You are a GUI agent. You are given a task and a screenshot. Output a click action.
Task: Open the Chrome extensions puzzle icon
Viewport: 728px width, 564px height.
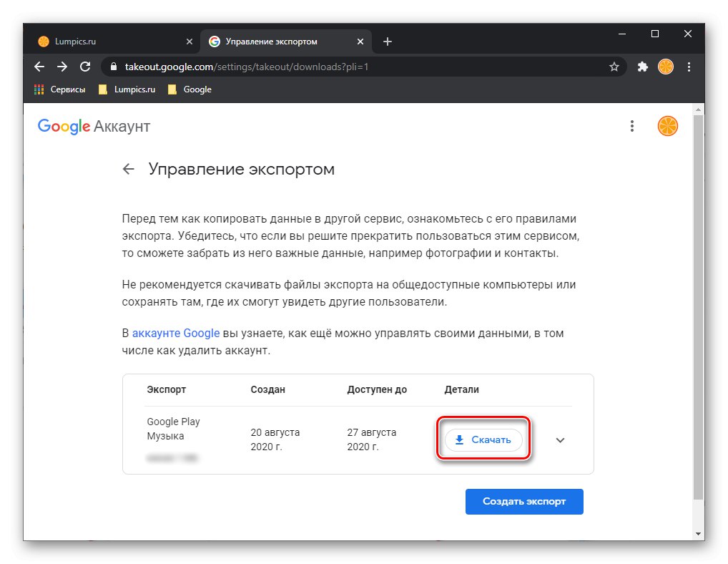(643, 67)
